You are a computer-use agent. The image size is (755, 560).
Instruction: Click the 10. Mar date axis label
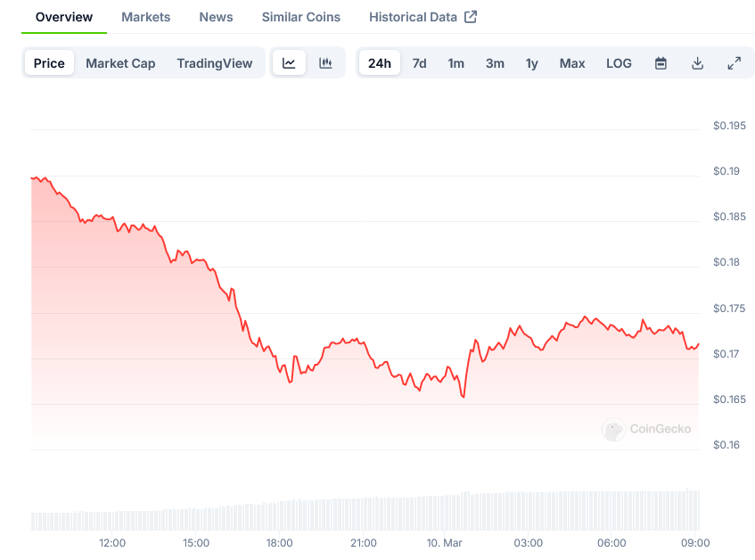point(444,543)
